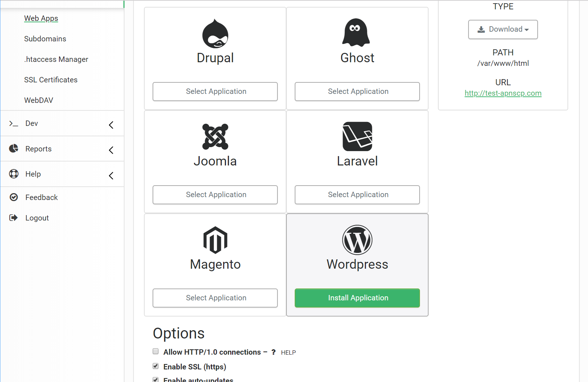The height and width of the screenshot is (382, 588).
Task: Click the Help lifebuoy icon
Action: (14, 174)
